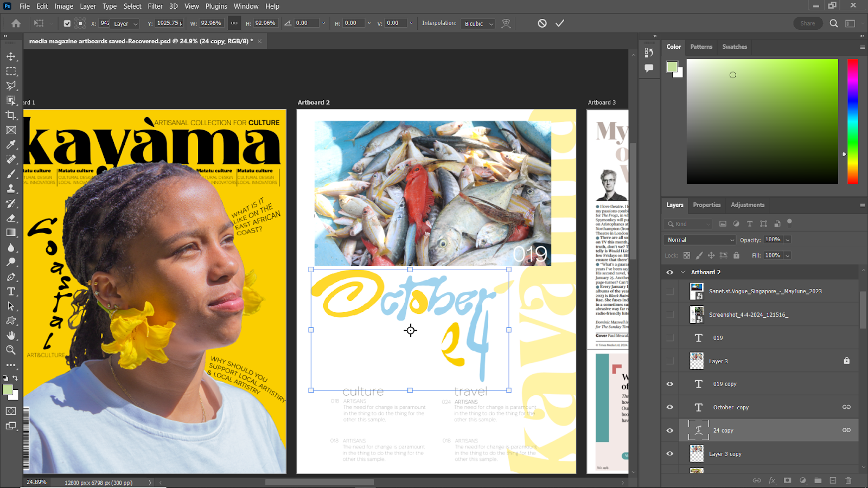Show the Screenshot_4-4-2024 layer

[x=670, y=314]
